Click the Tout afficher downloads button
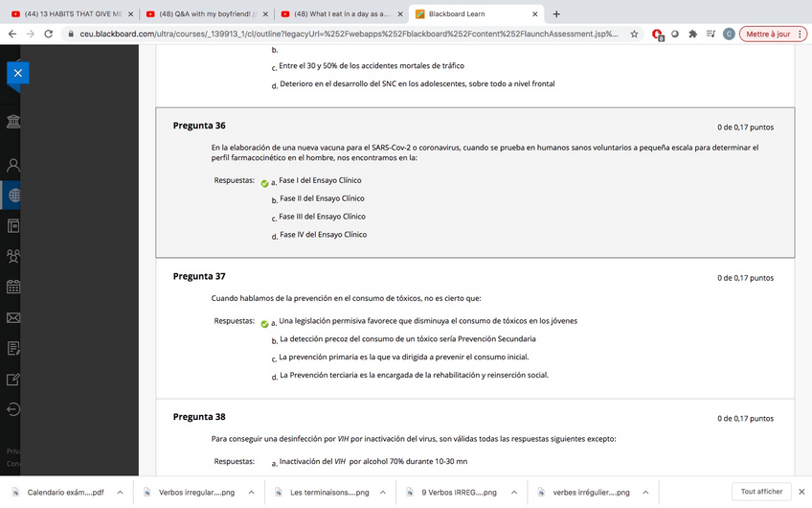 click(761, 492)
